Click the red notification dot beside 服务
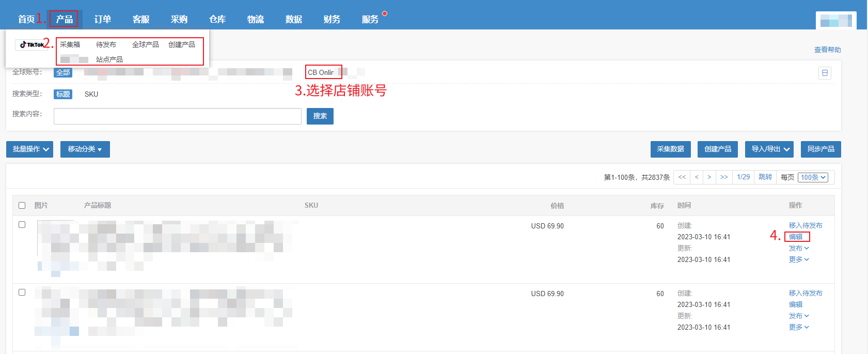The image size is (868, 354). click(x=385, y=13)
